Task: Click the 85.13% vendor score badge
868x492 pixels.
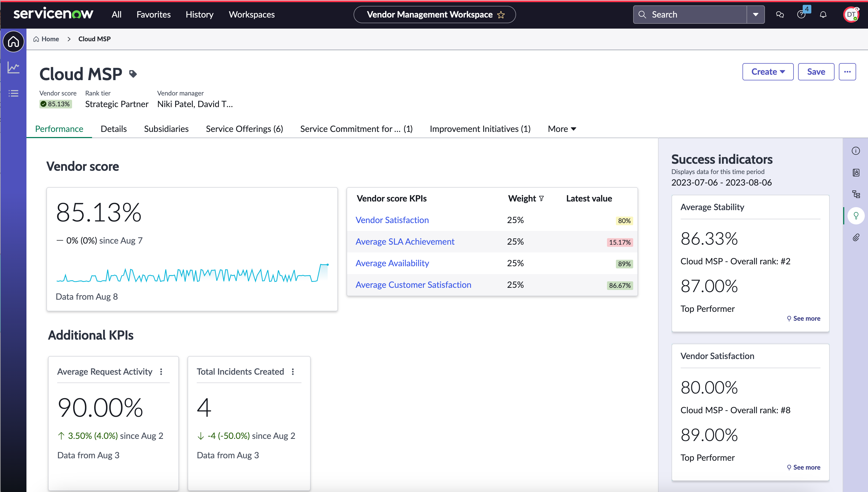Action: pos(55,104)
